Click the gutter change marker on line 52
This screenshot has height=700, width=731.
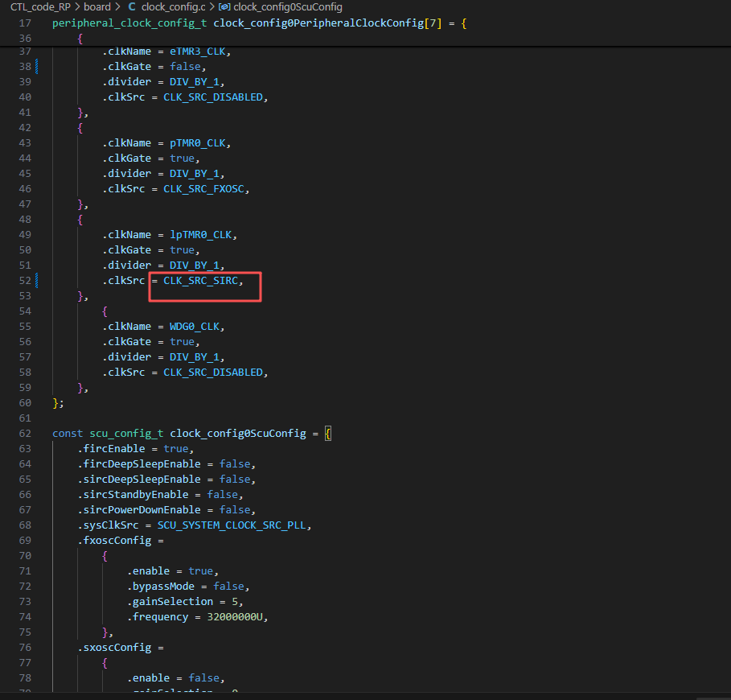point(37,281)
